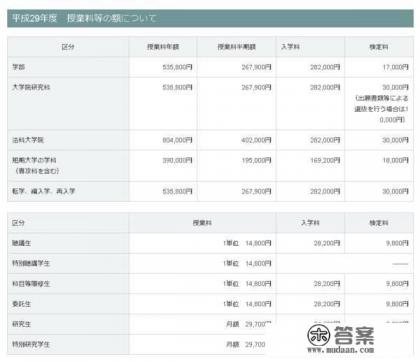
Task: Click 267,900円 in the 大学院研究科 row
Action: 256,87
